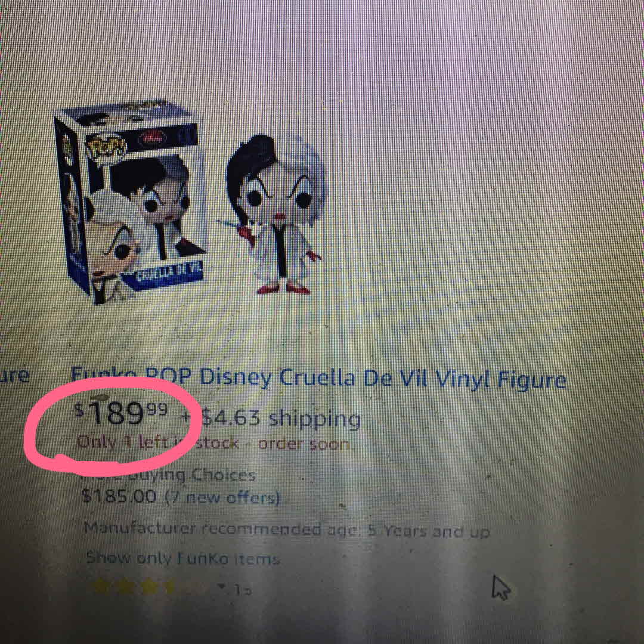
Task: Expand the rating breakdown dropdown arrow
Action: (223, 587)
